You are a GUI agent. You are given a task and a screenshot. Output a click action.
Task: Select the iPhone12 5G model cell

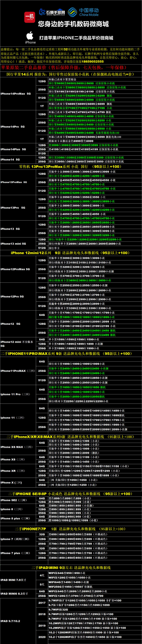(18, 324)
